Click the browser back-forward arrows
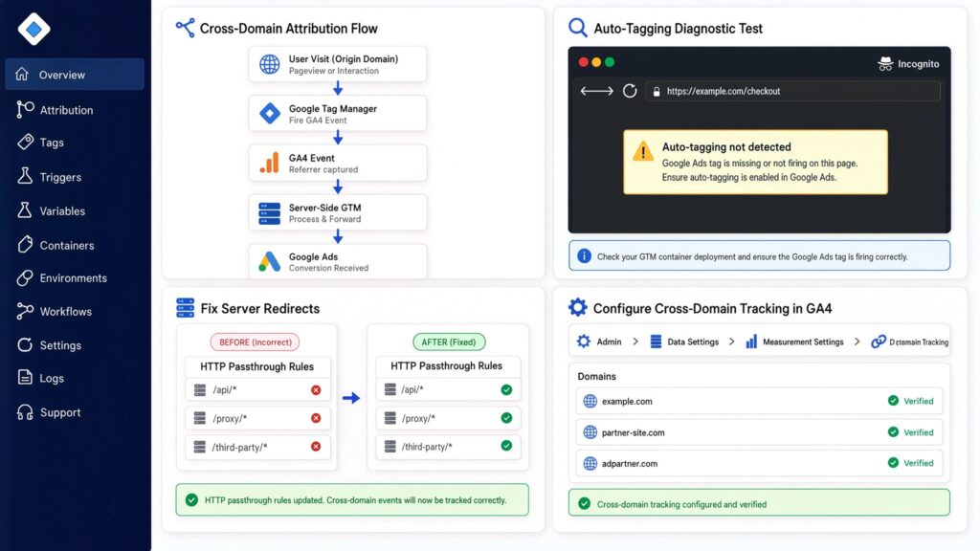The width and height of the screenshot is (980, 551). (597, 91)
